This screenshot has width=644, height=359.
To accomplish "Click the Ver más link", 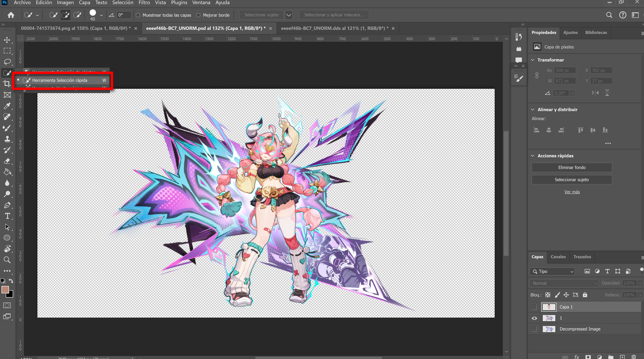I will pyautogui.click(x=572, y=192).
